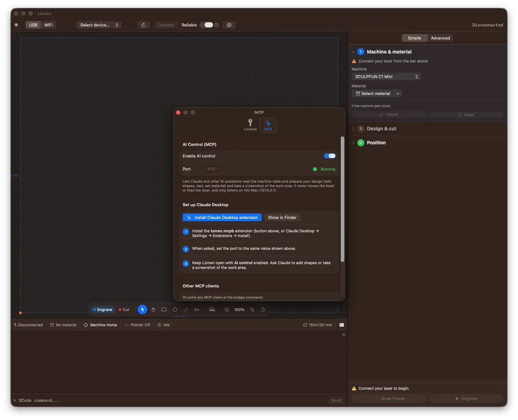Click the Send GCode button
This screenshot has width=518, height=420.
pos(336,400)
